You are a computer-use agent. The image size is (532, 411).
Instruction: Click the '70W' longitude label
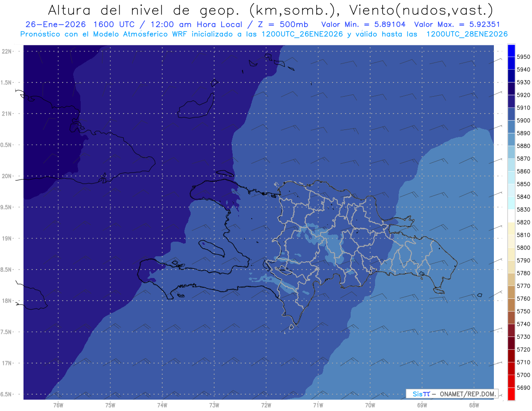370,405
